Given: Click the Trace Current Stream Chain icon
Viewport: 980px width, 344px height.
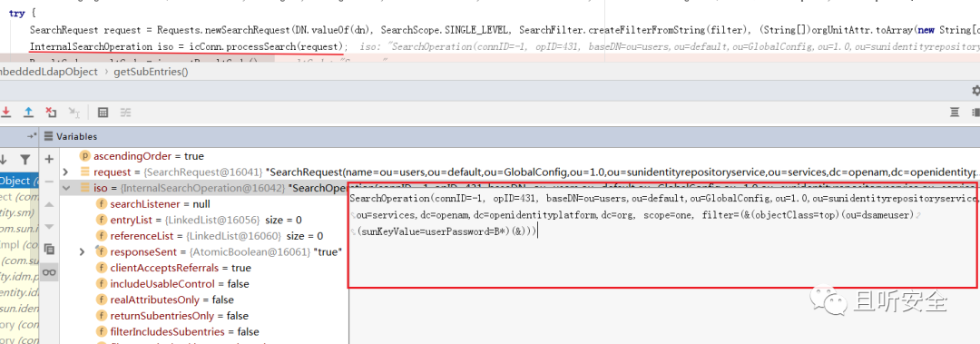Looking at the screenshot, I should (125, 112).
